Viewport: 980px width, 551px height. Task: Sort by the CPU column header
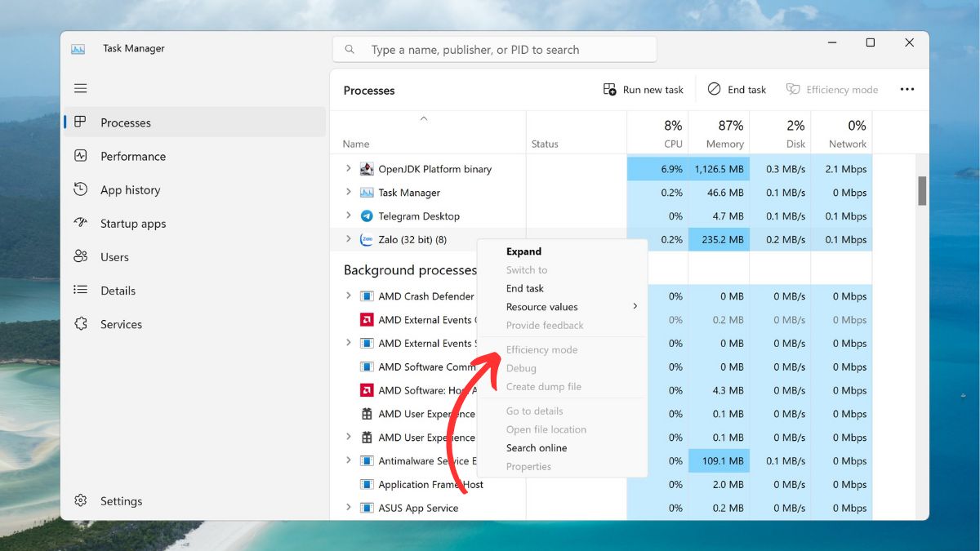[657, 133]
